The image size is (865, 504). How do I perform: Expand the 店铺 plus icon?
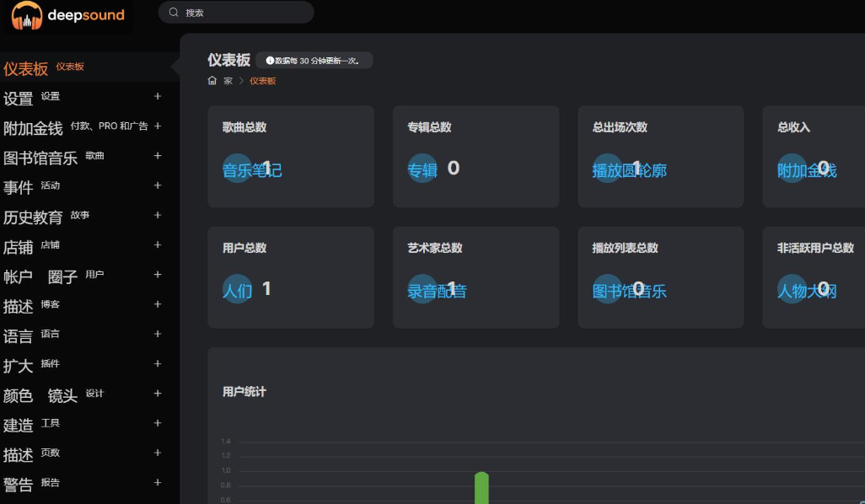[x=157, y=244]
